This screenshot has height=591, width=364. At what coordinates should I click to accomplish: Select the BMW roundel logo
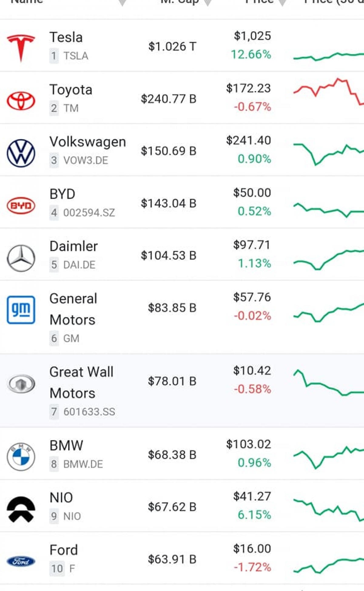point(21,456)
